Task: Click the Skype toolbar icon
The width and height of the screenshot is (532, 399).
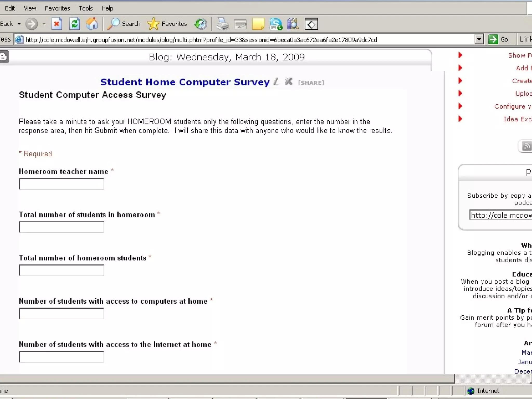Action: [x=276, y=24]
